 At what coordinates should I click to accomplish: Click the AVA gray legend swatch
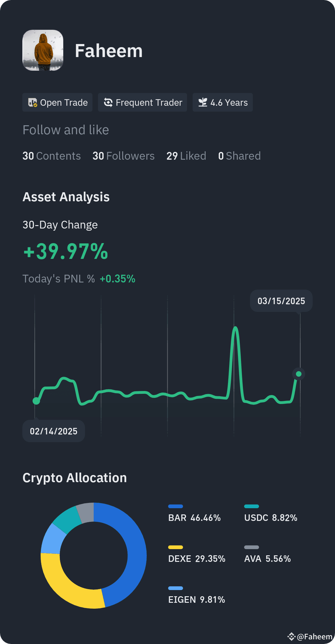(x=252, y=547)
